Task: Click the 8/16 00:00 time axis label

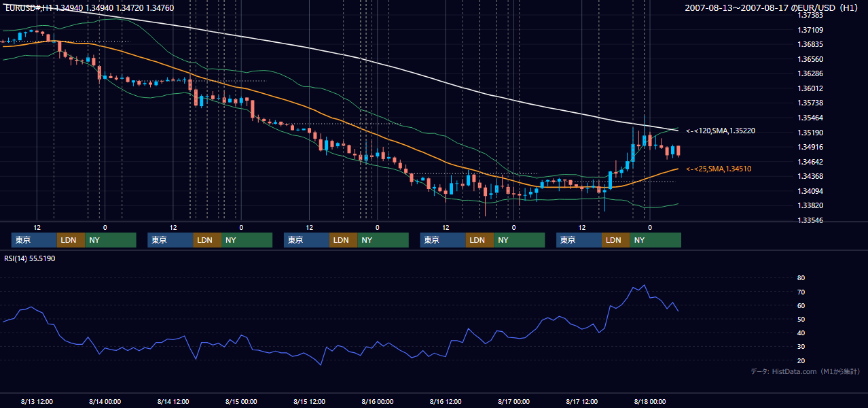Action: (x=377, y=401)
